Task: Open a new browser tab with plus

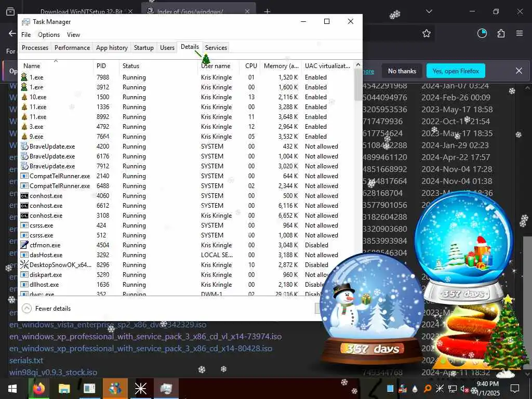Action: tap(268, 11)
